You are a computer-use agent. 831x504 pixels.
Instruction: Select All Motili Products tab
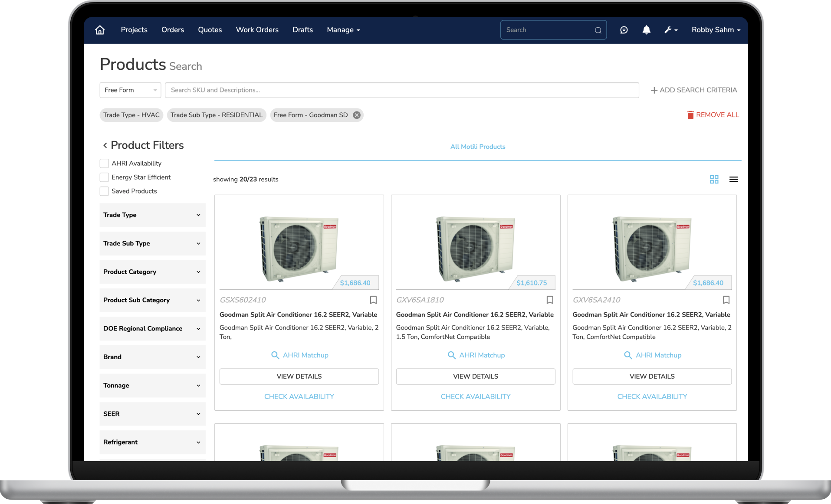click(478, 147)
